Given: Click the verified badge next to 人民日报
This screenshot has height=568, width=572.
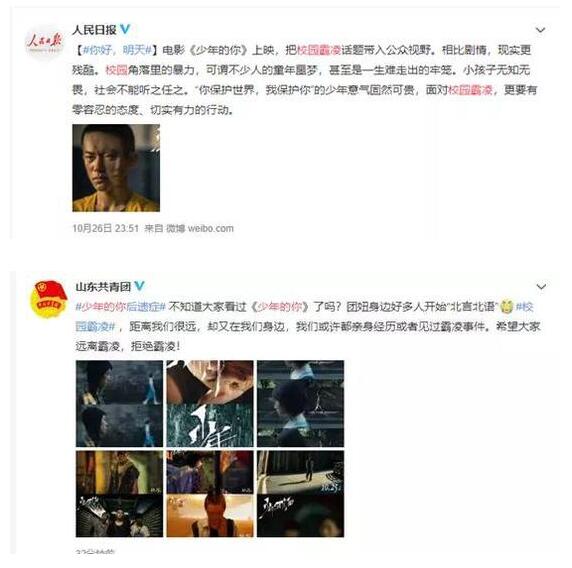Looking at the screenshot, I should tap(125, 29).
